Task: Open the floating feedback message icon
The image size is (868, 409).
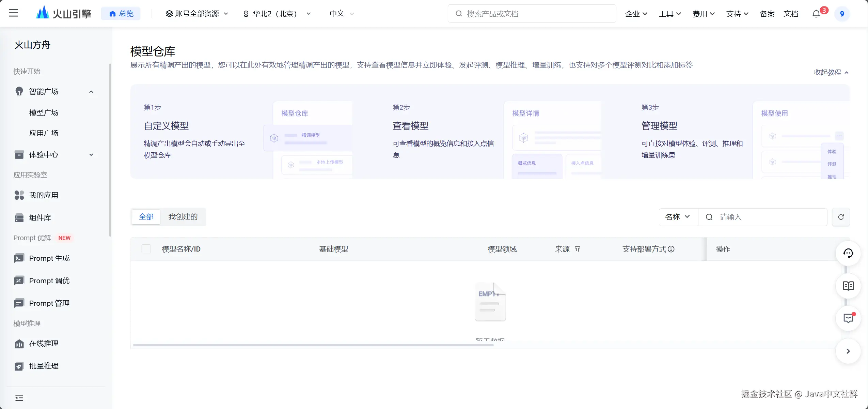Action: click(x=848, y=318)
